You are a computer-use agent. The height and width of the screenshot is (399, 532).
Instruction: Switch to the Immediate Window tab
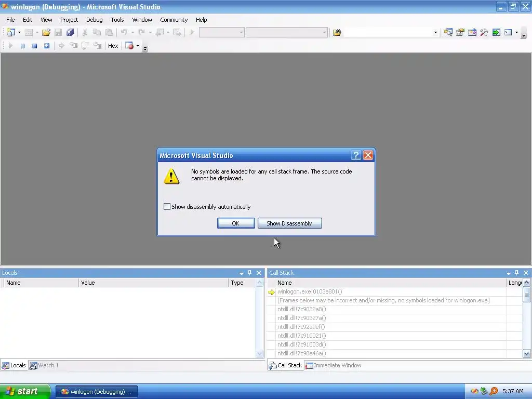(x=334, y=365)
